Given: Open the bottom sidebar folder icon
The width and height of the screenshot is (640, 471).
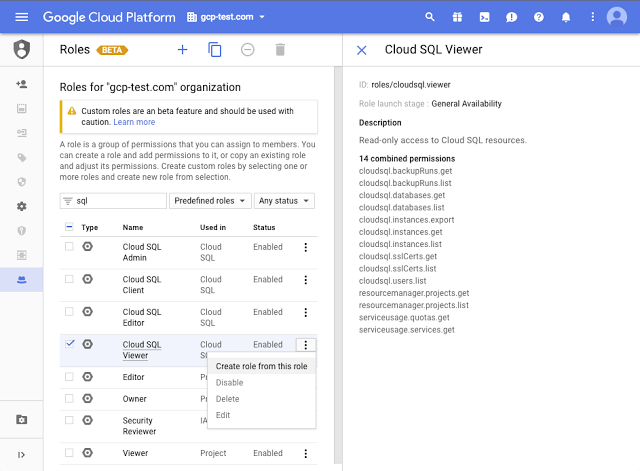Looking at the screenshot, I should tap(22, 420).
